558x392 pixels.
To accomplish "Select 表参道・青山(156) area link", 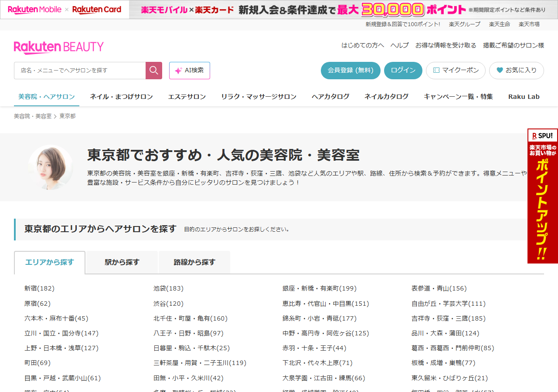I will point(439,288).
